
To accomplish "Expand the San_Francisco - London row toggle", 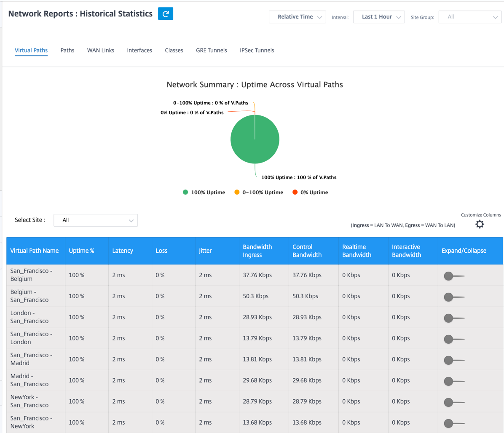I will pyautogui.click(x=454, y=339).
